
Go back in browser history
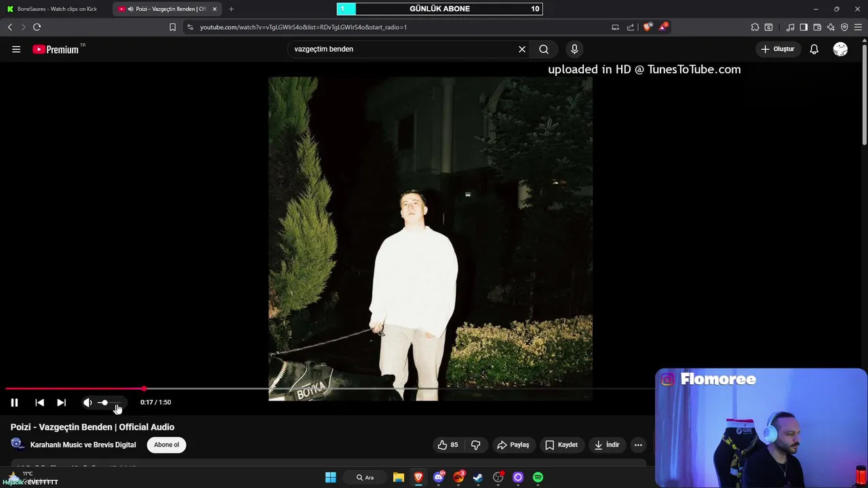click(9, 27)
